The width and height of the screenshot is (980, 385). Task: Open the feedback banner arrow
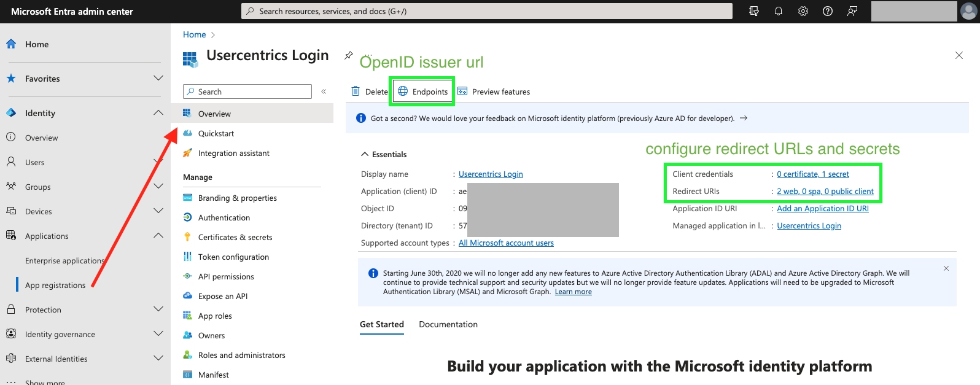tap(744, 118)
